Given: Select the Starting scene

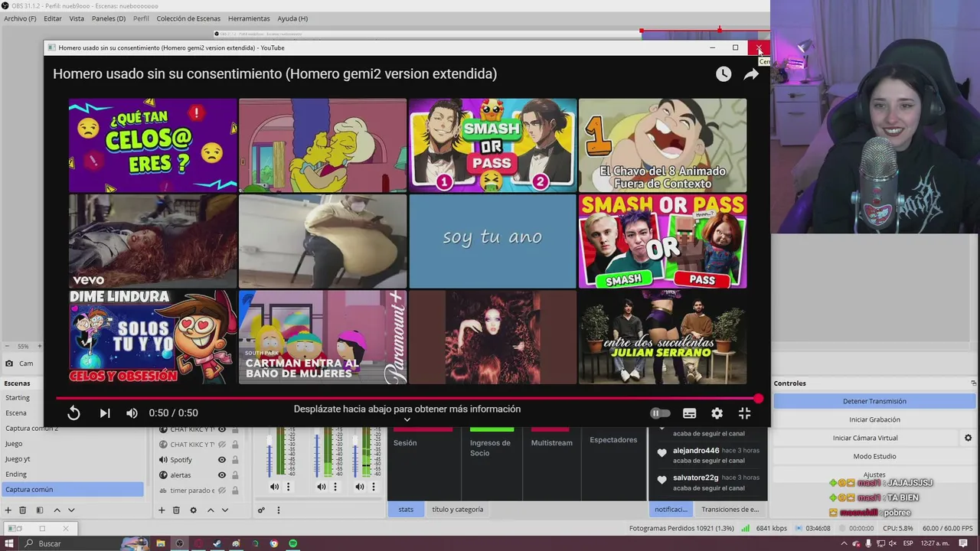Looking at the screenshot, I should 72,398.
